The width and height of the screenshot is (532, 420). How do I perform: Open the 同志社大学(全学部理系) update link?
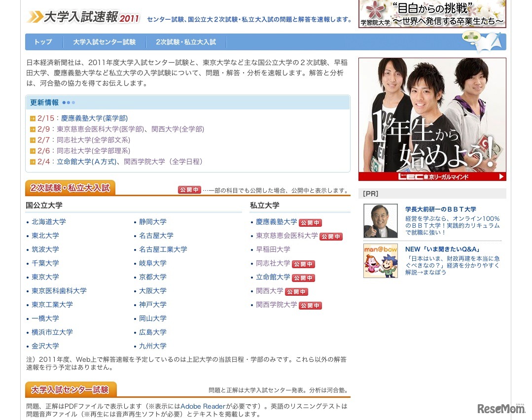(x=93, y=151)
